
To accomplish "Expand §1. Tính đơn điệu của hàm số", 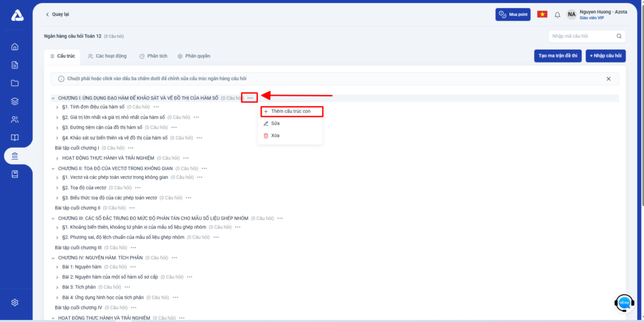I will pos(58,107).
